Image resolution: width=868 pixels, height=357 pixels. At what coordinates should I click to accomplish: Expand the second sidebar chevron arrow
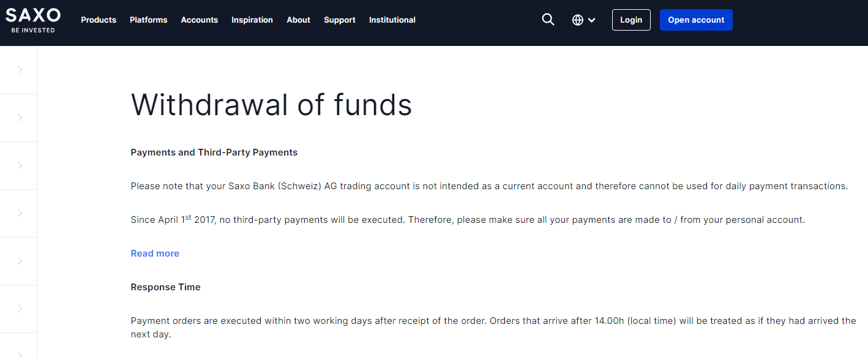[x=20, y=118]
